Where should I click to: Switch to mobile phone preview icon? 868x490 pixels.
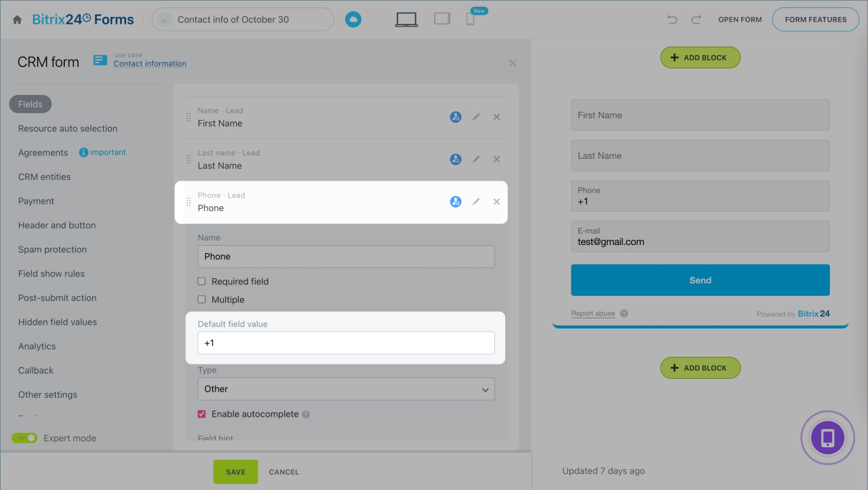(470, 20)
